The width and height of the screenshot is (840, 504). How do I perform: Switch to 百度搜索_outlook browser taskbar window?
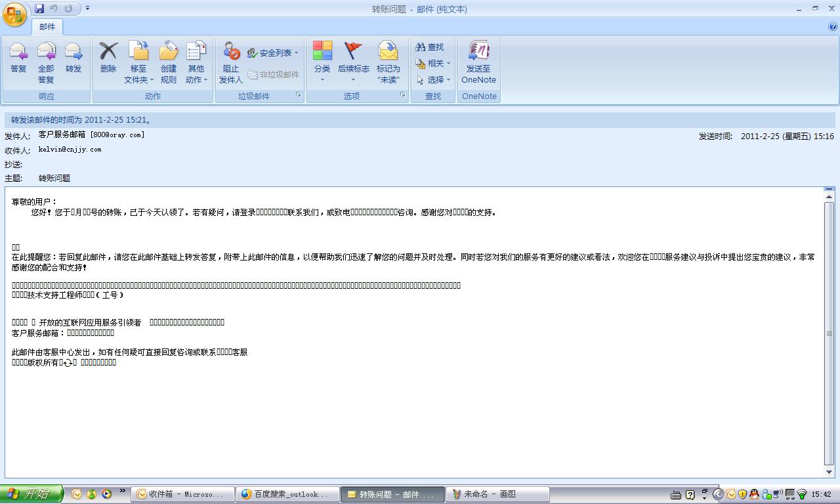click(288, 494)
